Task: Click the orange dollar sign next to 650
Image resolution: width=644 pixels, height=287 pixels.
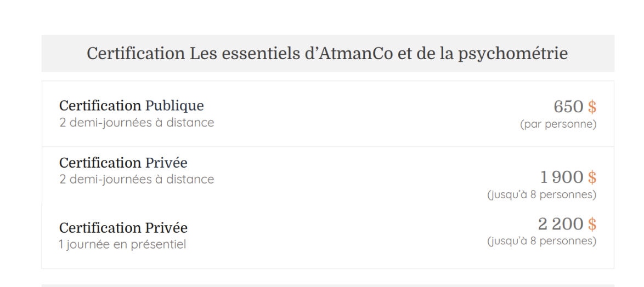Action: coord(592,107)
